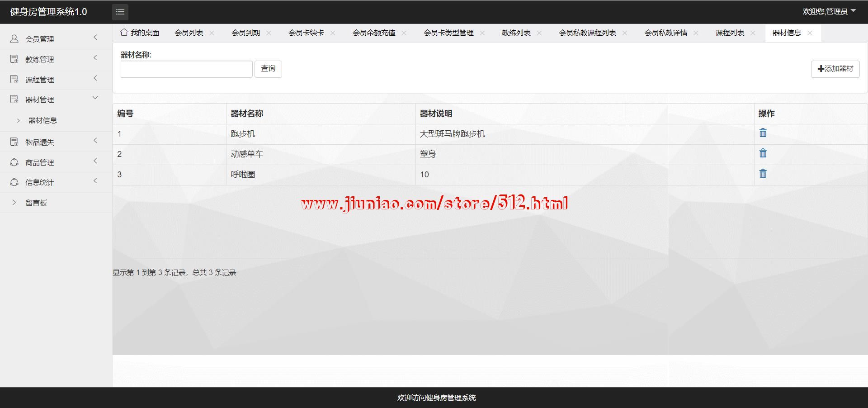868x408 pixels.
Task: Close the 会员卡续卡 tab
Action: (x=333, y=33)
